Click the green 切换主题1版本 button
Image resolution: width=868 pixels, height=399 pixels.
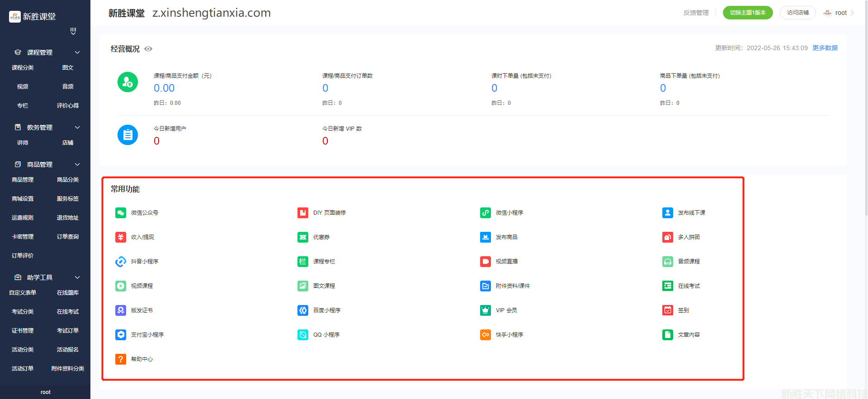748,13
